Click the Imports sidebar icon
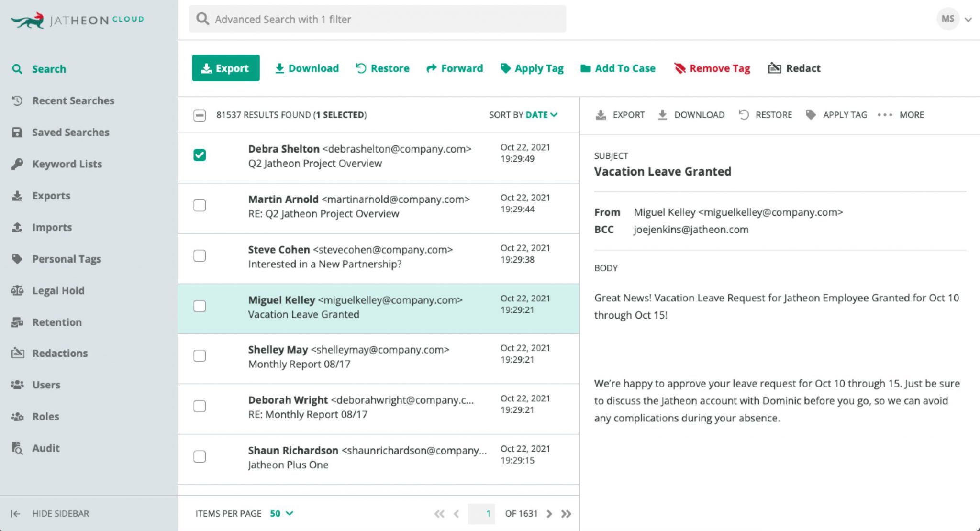 pyautogui.click(x=17, y=227)
